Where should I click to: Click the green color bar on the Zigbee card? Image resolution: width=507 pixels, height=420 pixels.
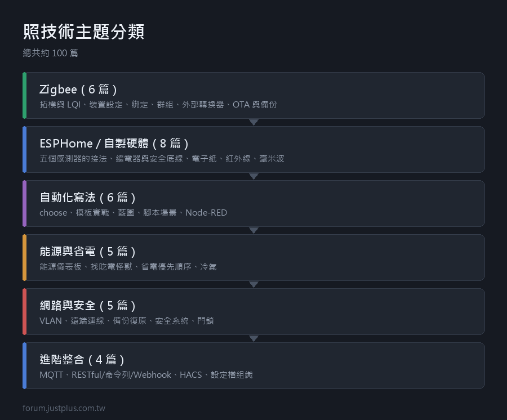(x=25, y=95)
